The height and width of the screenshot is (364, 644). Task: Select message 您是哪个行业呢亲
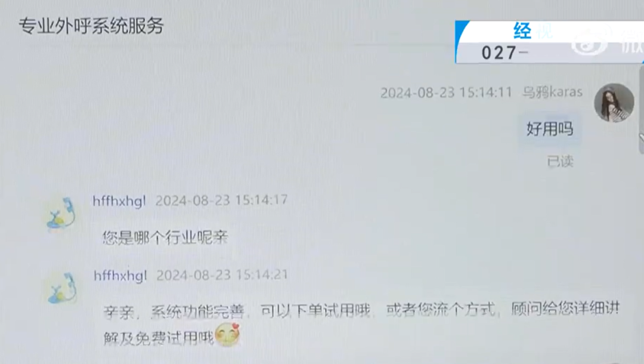click(x=165, y=237)
